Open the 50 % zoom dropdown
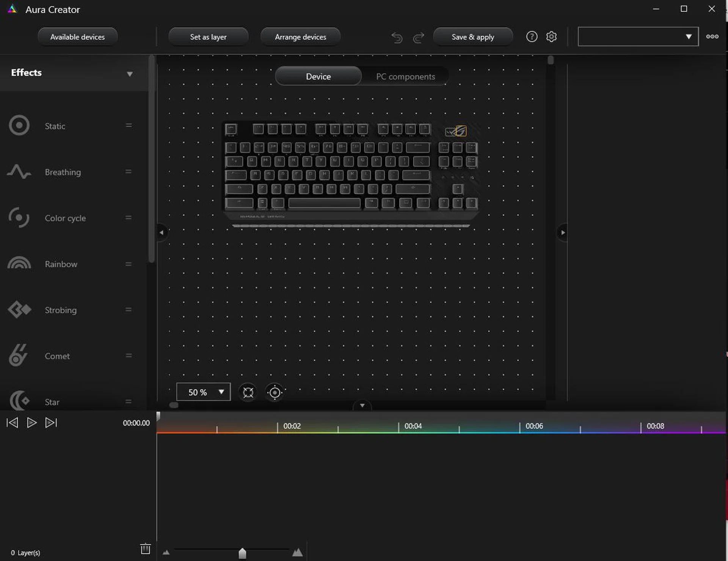Screen dimensions: 728x561 point(204,392)
